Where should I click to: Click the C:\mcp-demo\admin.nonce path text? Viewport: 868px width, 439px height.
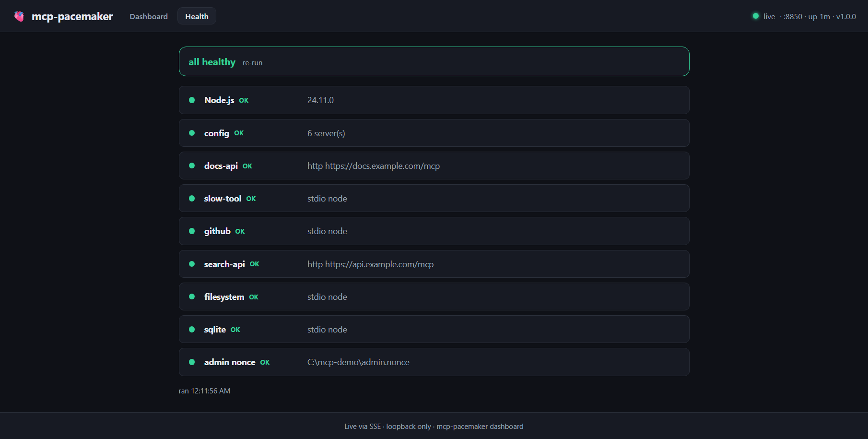(x=358, y=362)
